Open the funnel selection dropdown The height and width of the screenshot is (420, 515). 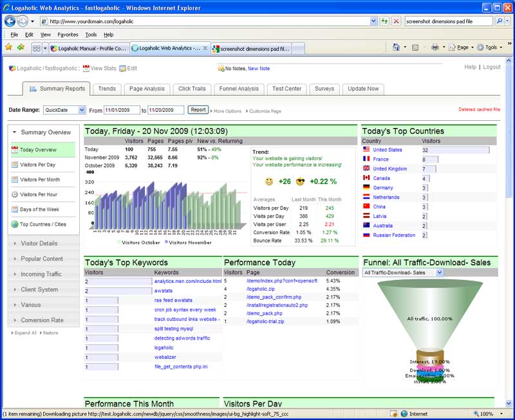tap(440, 272)
